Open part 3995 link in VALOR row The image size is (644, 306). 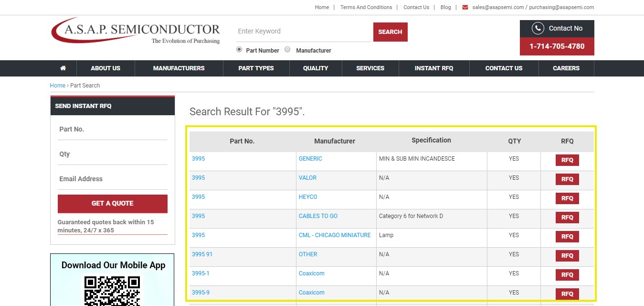point(198,178)
